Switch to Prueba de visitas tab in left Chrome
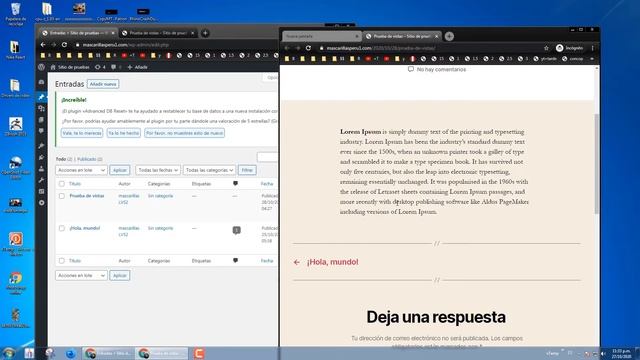The image size is (640, 360). (158, 33)
